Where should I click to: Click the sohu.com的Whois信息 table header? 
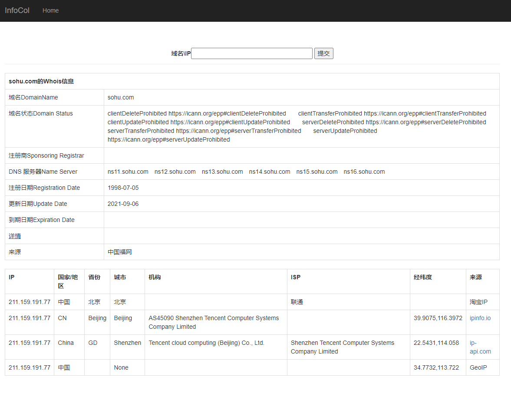(41, 81)
